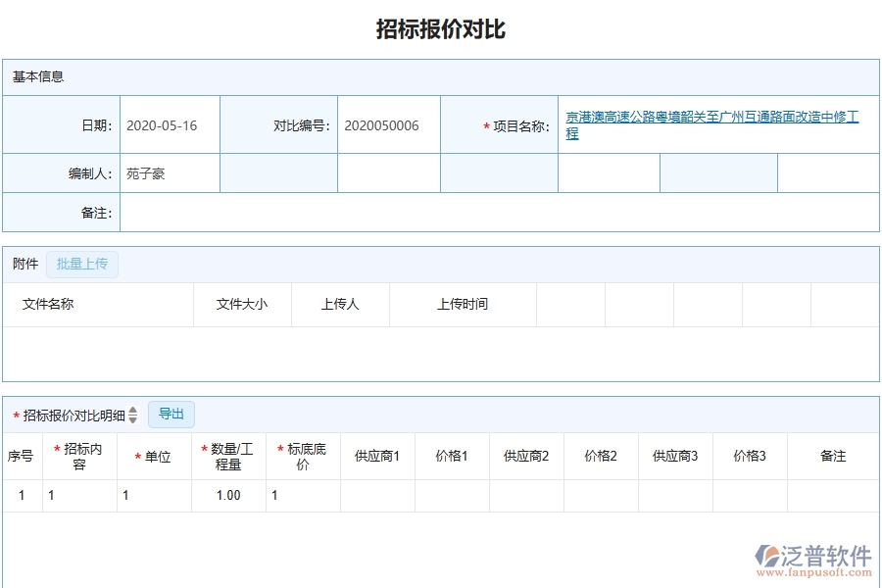Click the 附件 section label

24,264
